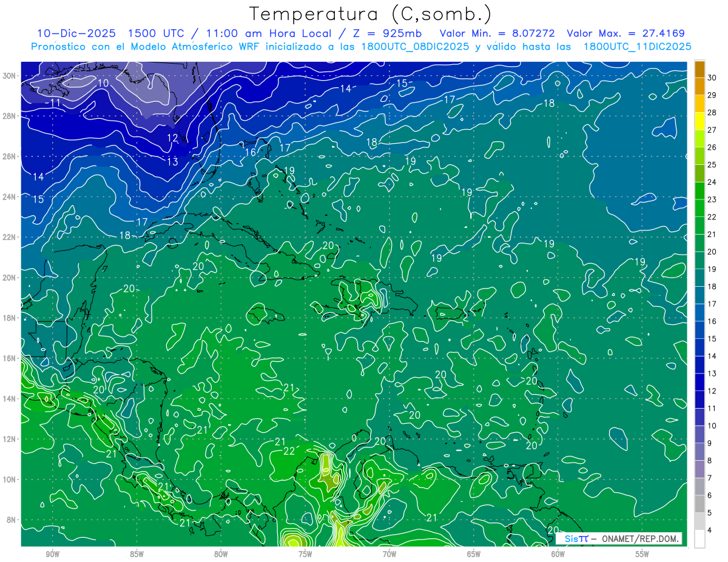Click the '22N' latitude axis label
This screenshot has width=728, height=562.
pos(10,237)
